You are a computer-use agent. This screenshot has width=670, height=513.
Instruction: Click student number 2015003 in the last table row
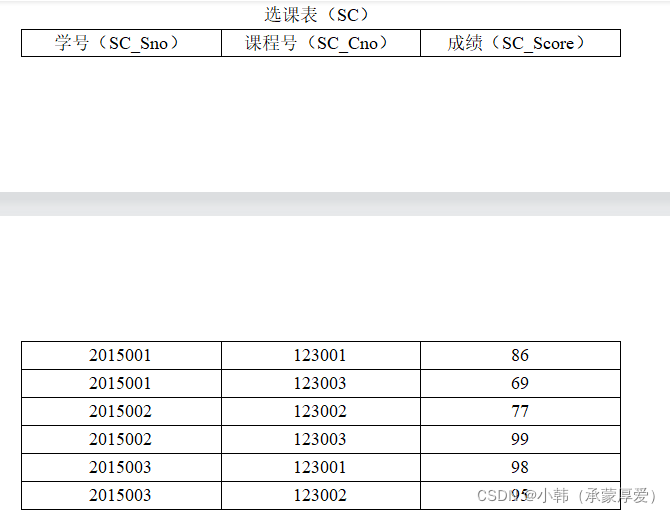[x=120, y=495]
